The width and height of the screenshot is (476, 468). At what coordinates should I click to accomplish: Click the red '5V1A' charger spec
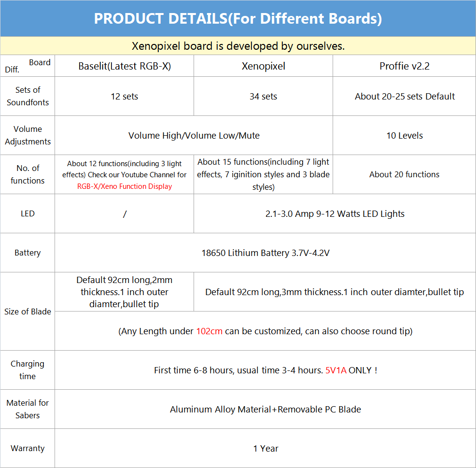[x=336, y=370]
